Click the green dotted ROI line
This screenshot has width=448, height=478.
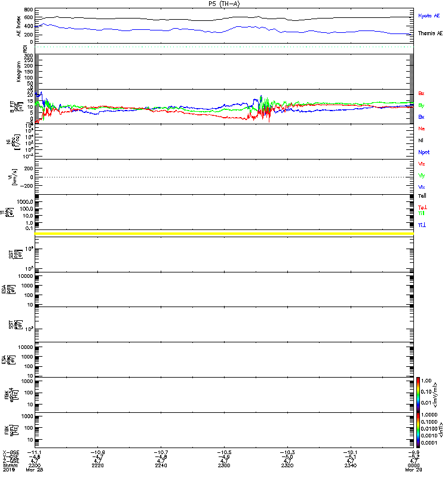(x=224, y=47)
